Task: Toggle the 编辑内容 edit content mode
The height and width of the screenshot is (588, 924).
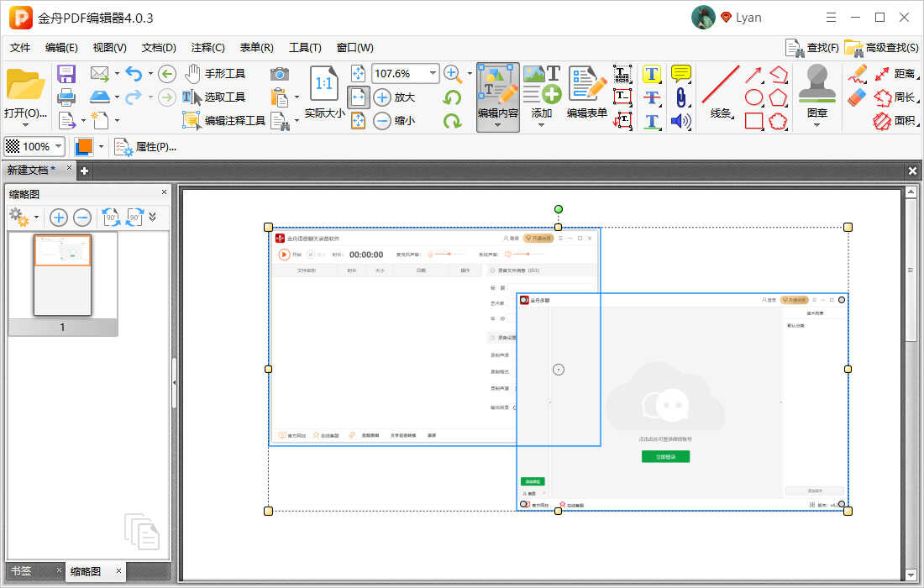Action: coord(498,92)
